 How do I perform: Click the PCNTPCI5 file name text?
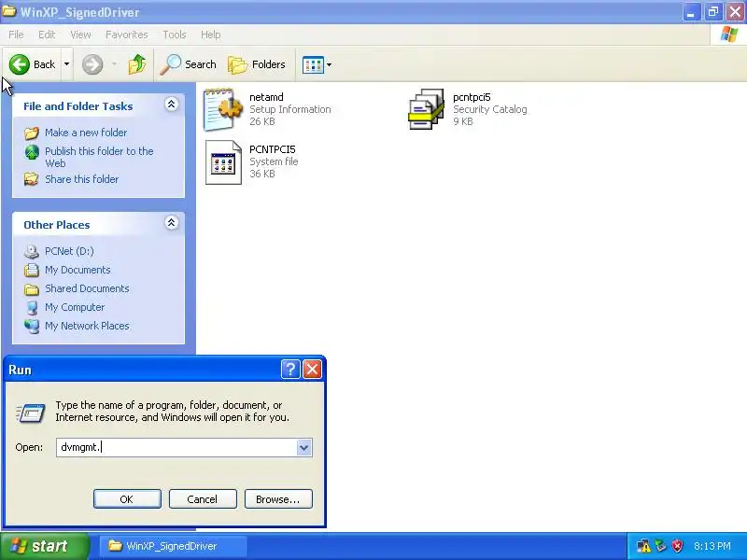(273, 149)
